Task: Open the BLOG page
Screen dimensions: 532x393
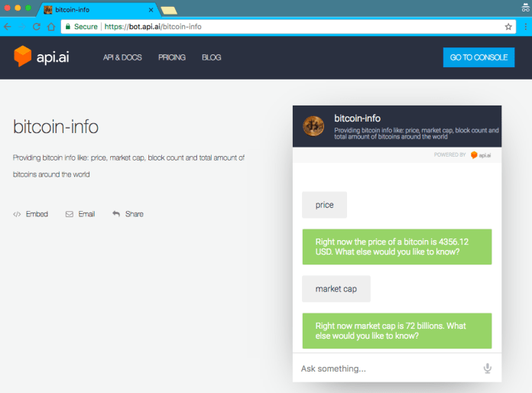Action: point(212,57)
